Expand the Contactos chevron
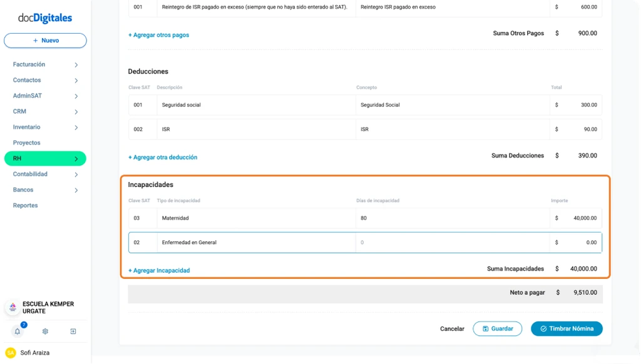Viewport: 641px width, 364px height. pos(76,81)
